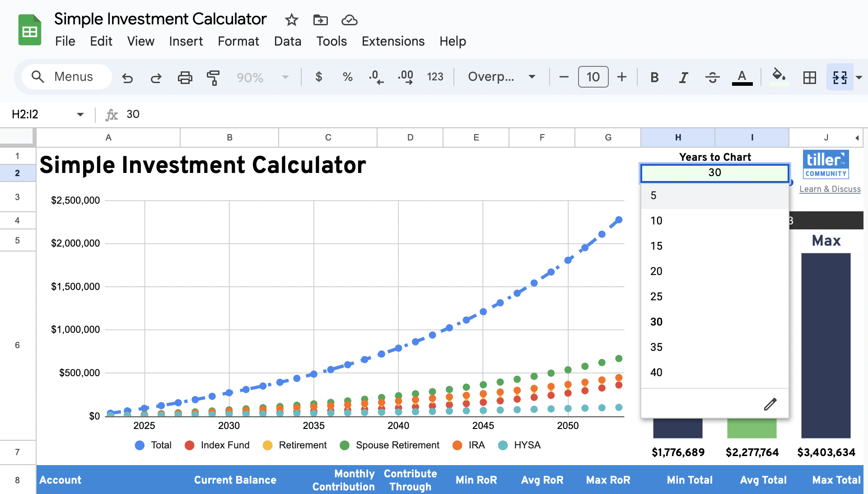Click the pencil edit dropdown icon

(x=770, y=404)
